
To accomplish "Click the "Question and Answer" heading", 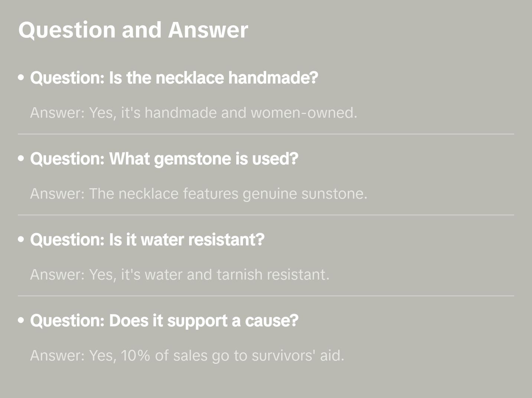I will click(133, 30).
